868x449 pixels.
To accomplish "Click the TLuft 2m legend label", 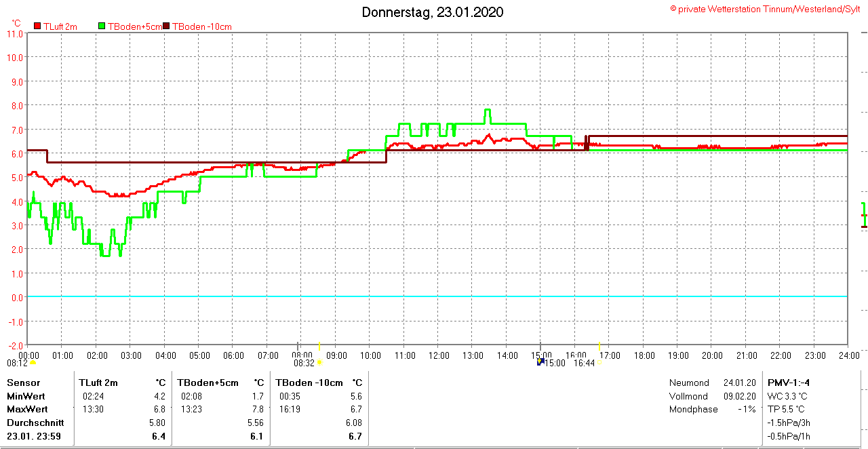I will click(60, 26).
